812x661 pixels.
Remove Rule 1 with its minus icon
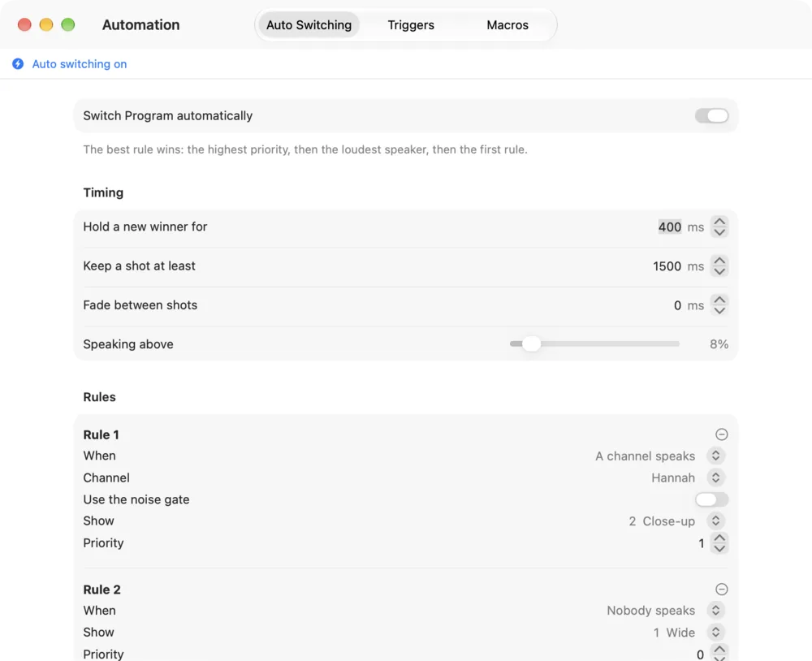721,434
